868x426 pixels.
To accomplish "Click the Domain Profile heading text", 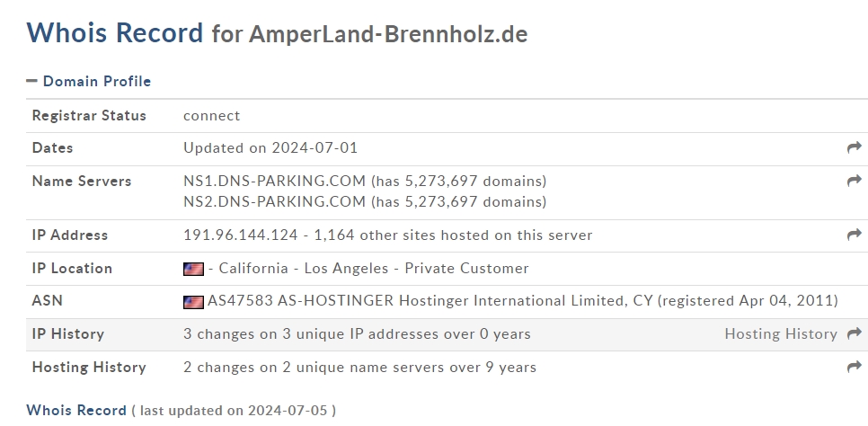I will [97, 82].
